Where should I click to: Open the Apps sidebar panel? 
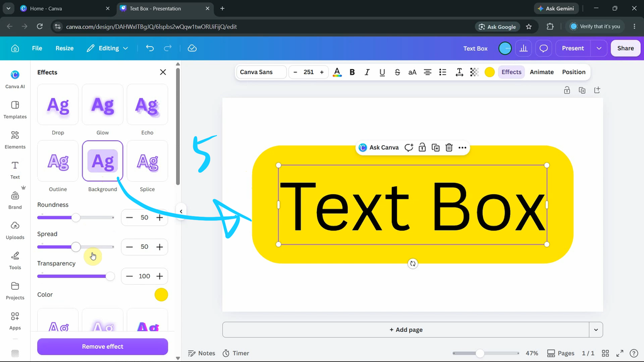(x=15, y=321)
